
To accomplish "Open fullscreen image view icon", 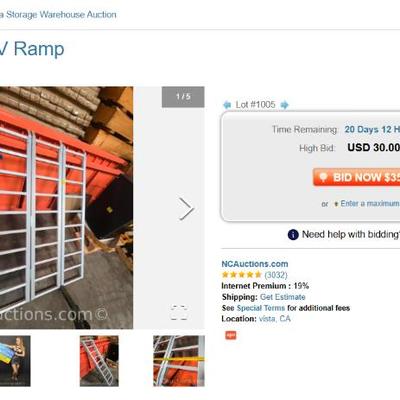I will pos(179,313).
